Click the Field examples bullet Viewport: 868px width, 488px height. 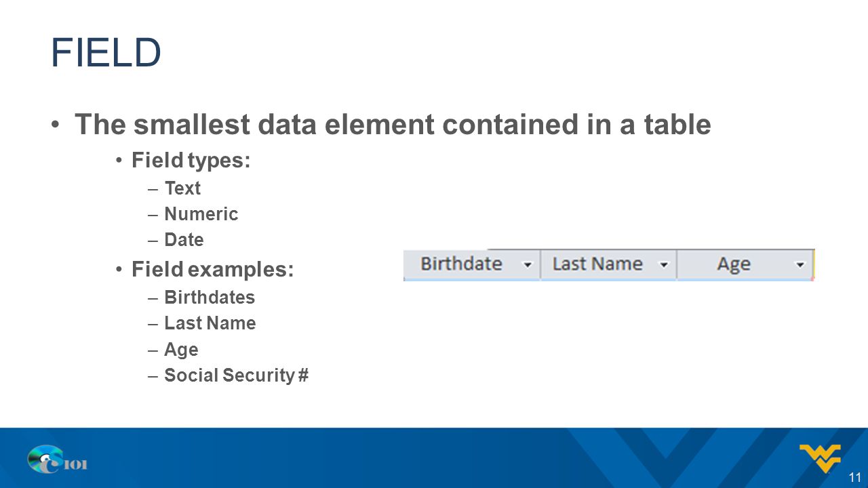(213, 270)
